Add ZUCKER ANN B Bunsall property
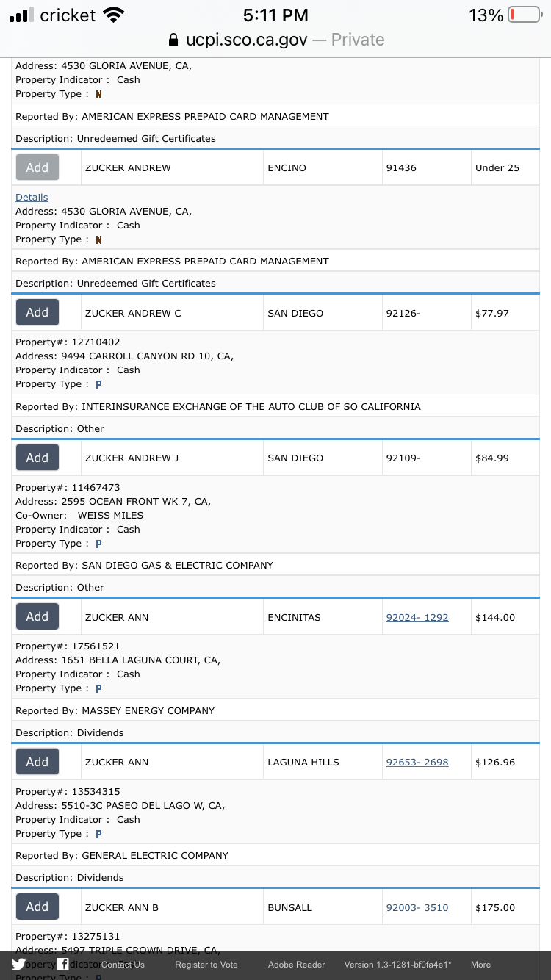The width and height of the screenshot is (551, 980). coord(37,907)
